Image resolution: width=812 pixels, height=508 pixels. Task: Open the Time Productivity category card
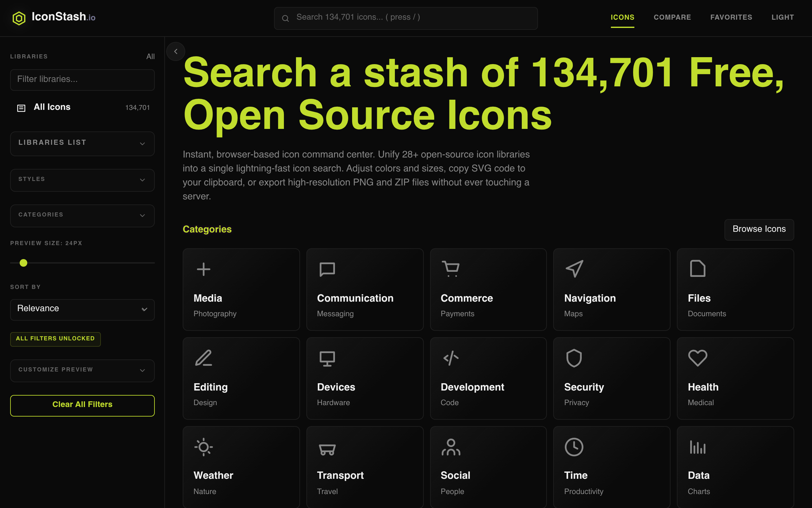click(x=612, y=467)
